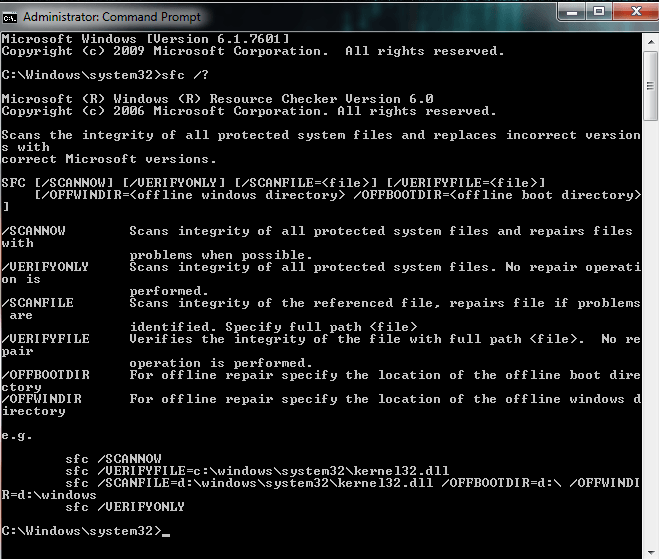
Task: Click 'Copyright (c) 2006 Microsoft Corporation' line
Action: tap(249, 111)
